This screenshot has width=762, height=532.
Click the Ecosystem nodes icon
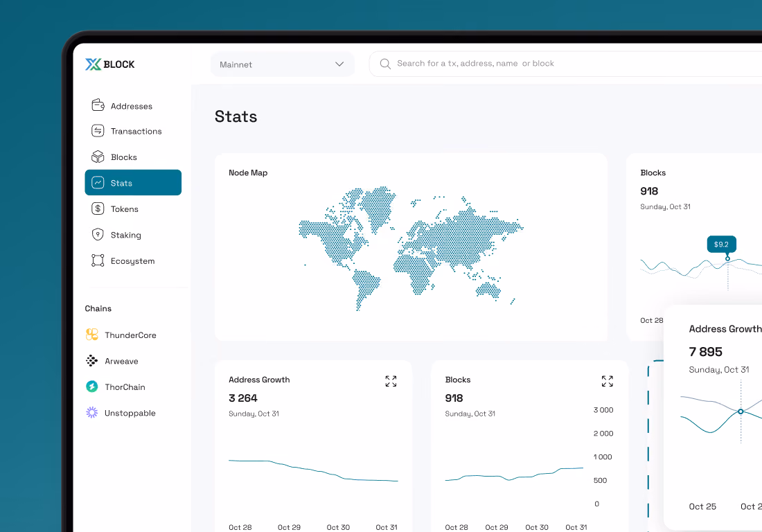(x=98, y=260)
